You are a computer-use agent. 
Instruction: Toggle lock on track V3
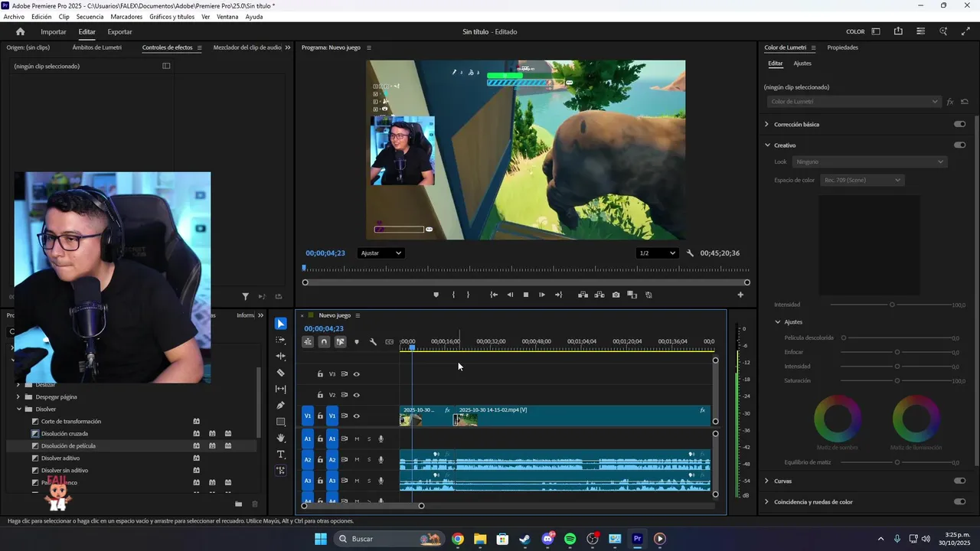point(320,374)
